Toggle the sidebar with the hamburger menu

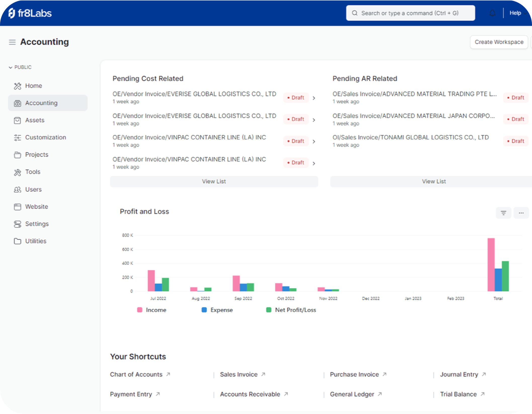coord(12,42)
